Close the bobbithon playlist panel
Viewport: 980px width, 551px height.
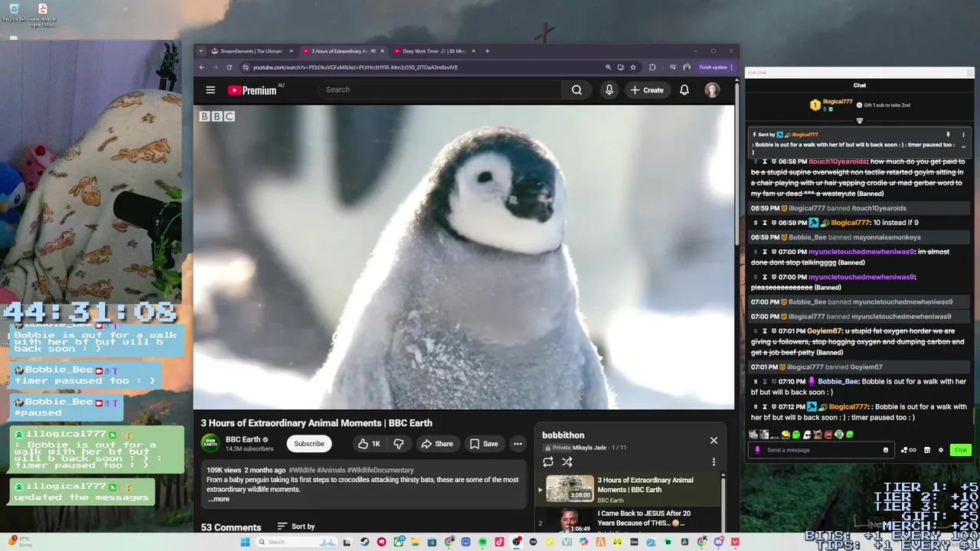714,440
